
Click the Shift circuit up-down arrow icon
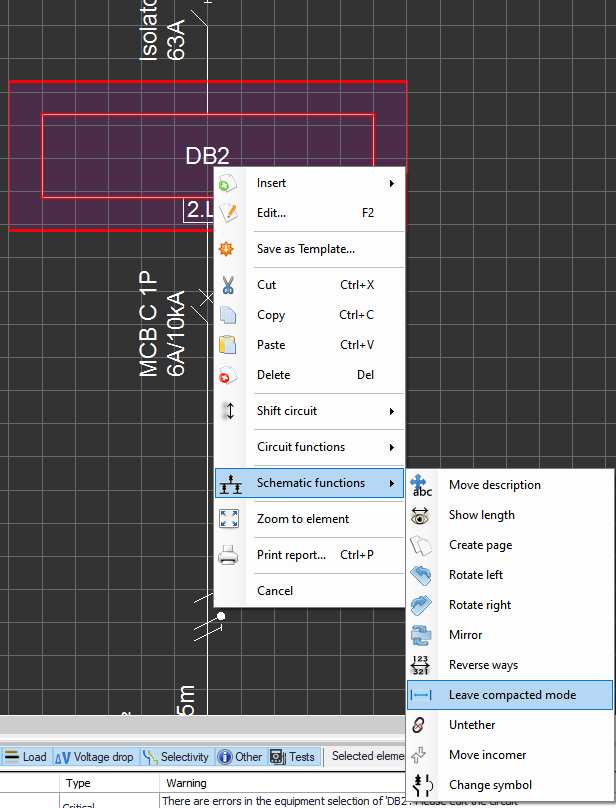coord(230,411)
